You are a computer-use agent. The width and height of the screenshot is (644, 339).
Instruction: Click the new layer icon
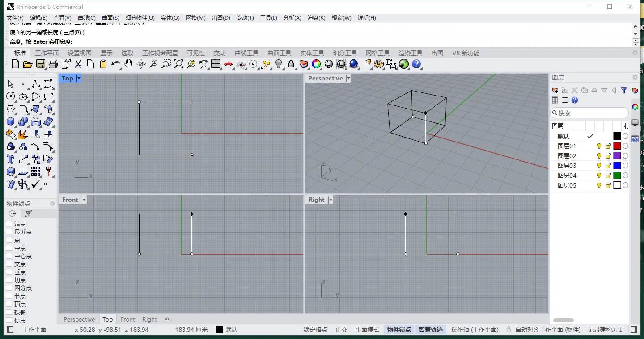[555, 90]
